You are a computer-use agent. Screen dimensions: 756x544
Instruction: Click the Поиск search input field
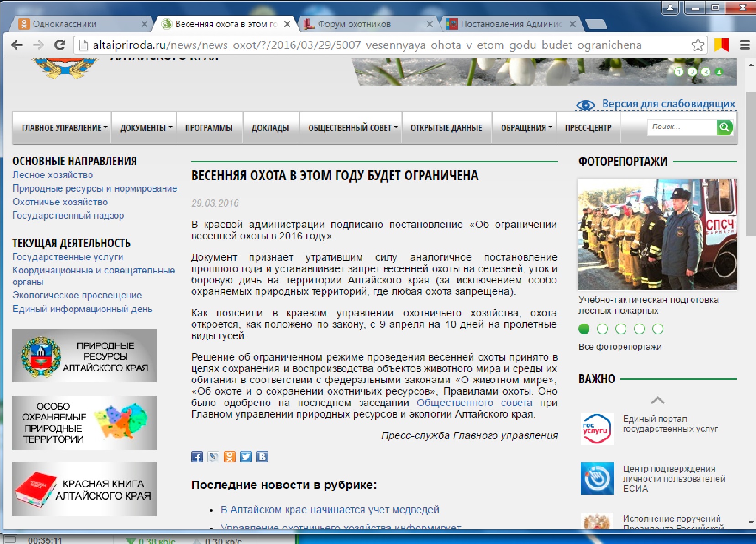tap(682, 127)
